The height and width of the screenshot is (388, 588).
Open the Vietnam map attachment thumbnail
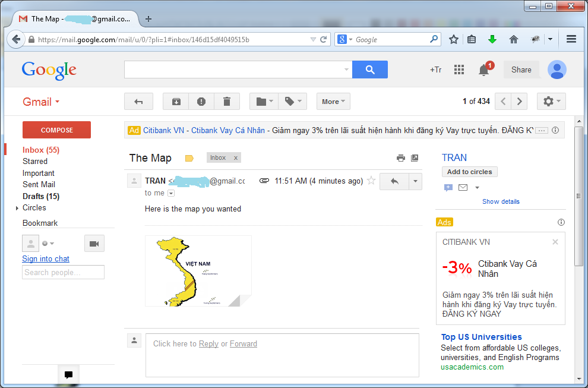198,271
